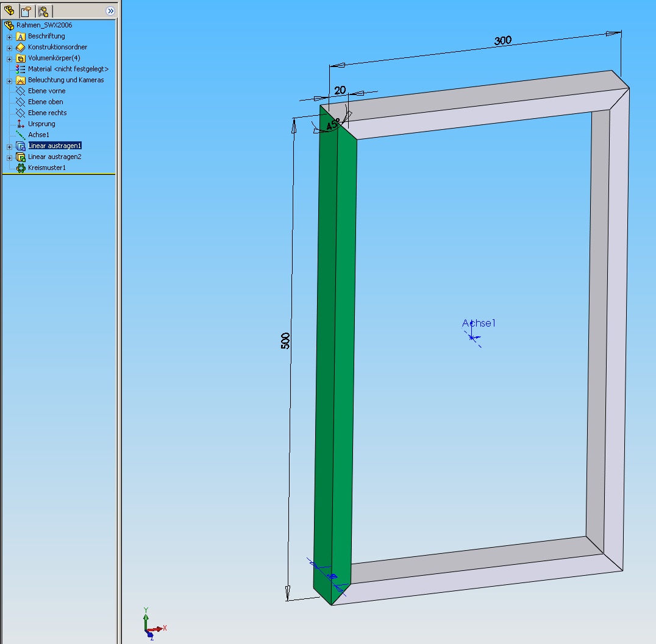Click the Achse1 axis icon
The width and height of the screenshot is (656, 644).
point(21,135)
